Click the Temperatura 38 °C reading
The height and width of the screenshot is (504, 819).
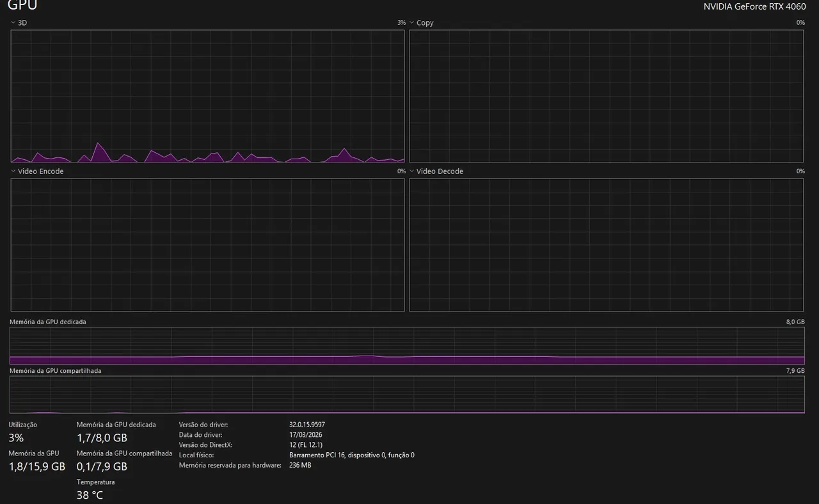90,495
